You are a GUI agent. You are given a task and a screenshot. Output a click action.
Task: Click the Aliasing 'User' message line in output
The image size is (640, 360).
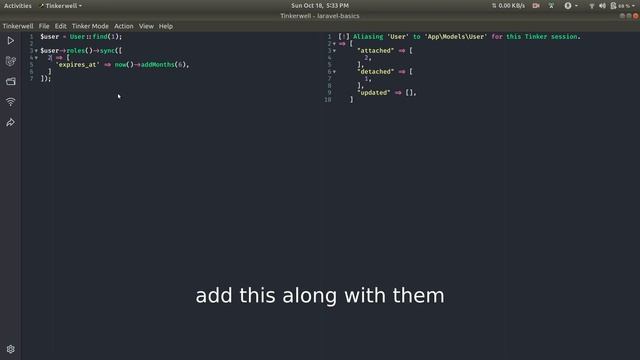point(459,37)
